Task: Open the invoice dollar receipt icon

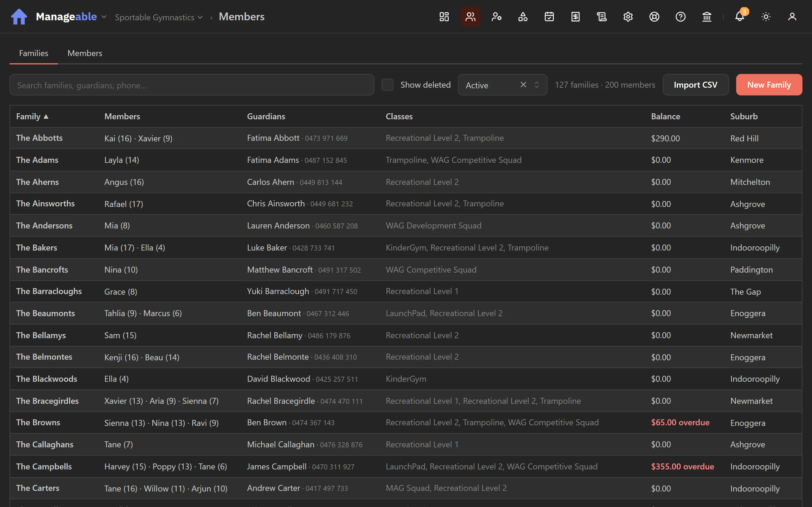Action: 576,17
